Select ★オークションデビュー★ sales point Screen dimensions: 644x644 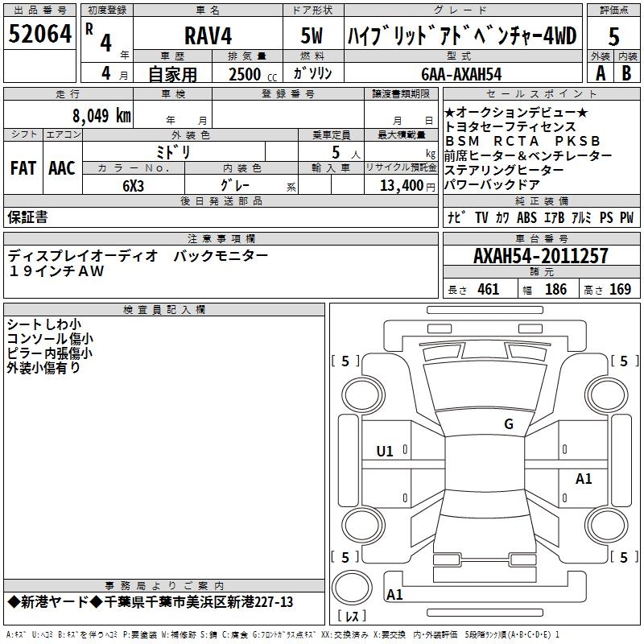coord(516,112)
